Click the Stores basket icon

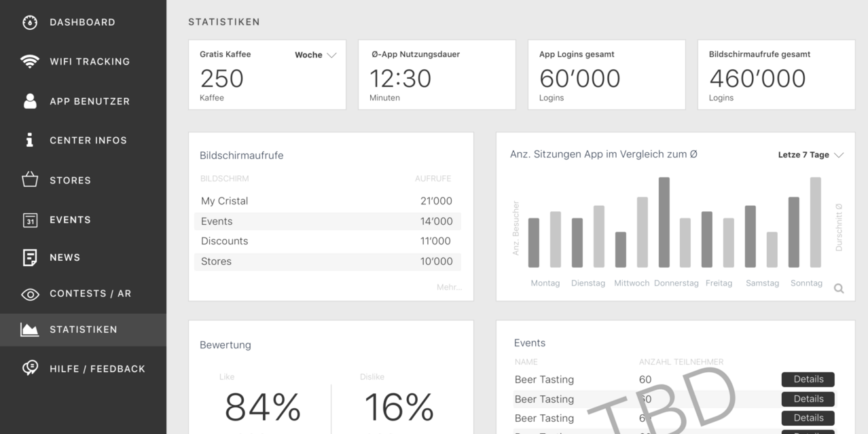click(x=30, y=180)
